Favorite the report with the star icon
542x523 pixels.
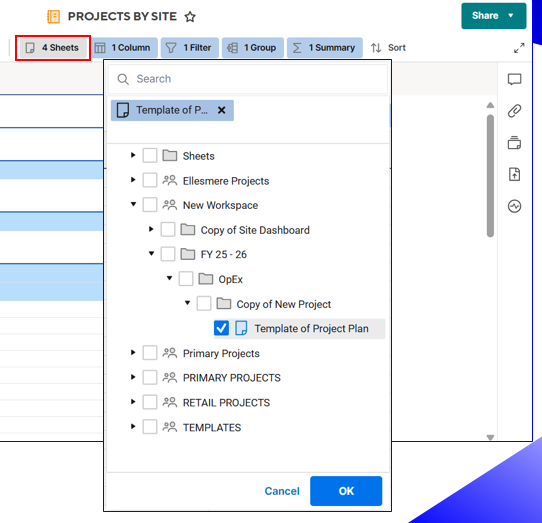tap(190, 17)
